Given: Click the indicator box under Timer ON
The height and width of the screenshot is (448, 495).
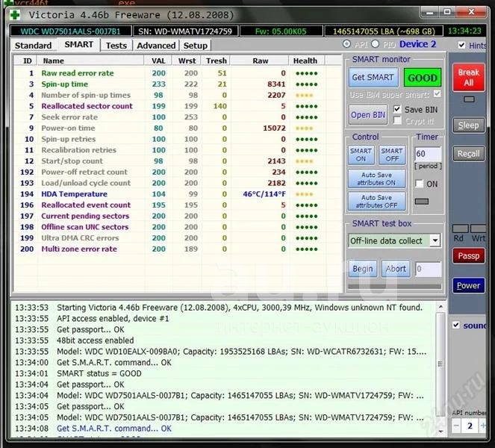Looking at the screenshot, I should click(421, 202).
